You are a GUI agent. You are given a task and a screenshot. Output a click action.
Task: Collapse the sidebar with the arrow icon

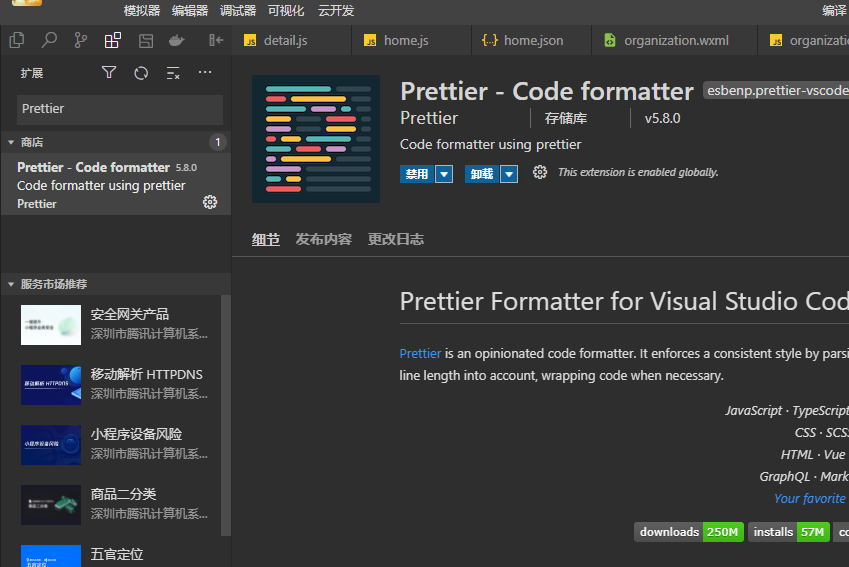click(216, 40)
